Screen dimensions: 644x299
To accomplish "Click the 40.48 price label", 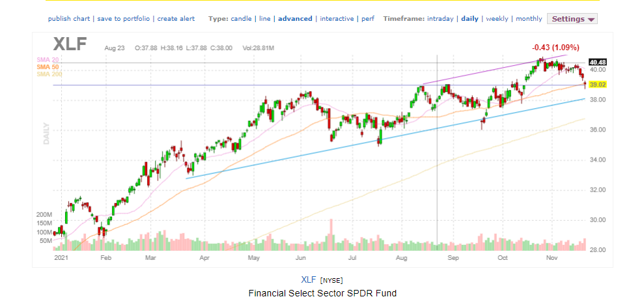I will pos(598,63).
